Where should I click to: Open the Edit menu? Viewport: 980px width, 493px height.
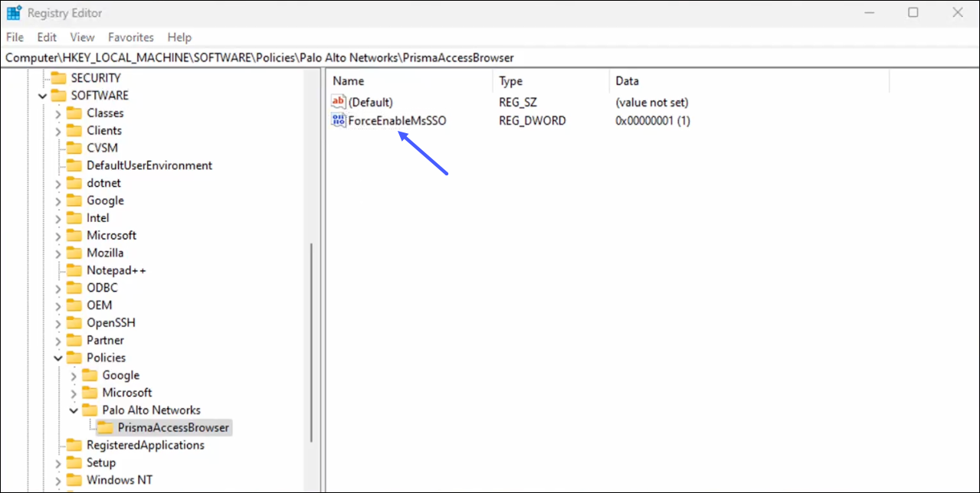click(x=47, y=37)
